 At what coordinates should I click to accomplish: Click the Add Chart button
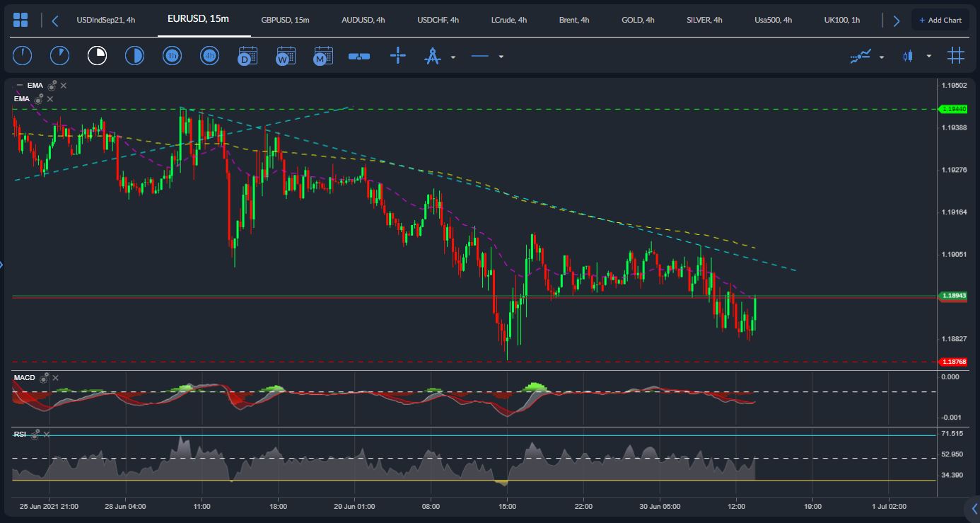940,20
